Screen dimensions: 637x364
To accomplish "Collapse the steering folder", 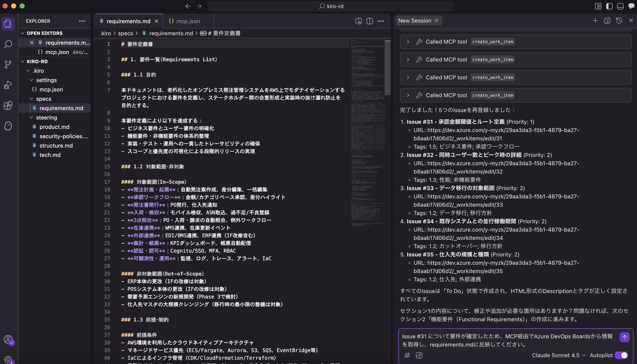I will (46, 118).
